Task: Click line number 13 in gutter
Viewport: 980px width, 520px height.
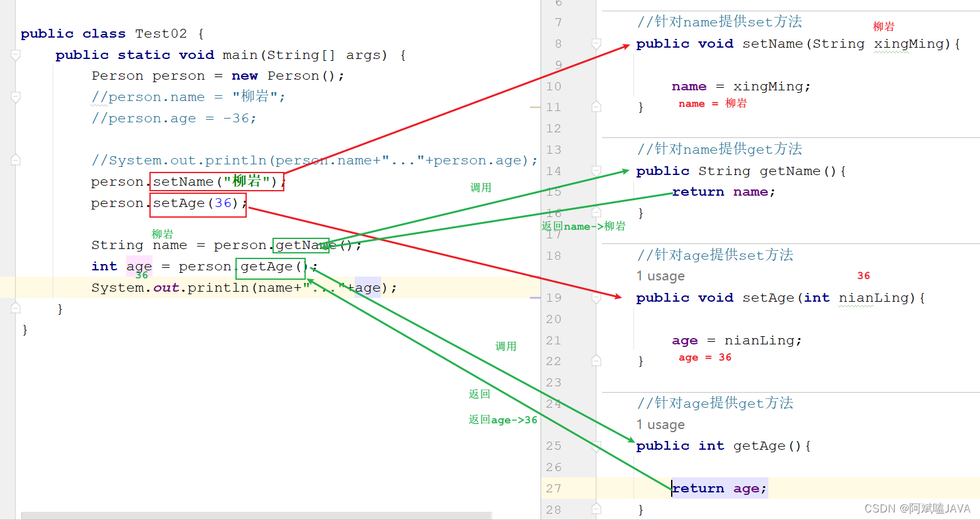Action: (554, 150)
